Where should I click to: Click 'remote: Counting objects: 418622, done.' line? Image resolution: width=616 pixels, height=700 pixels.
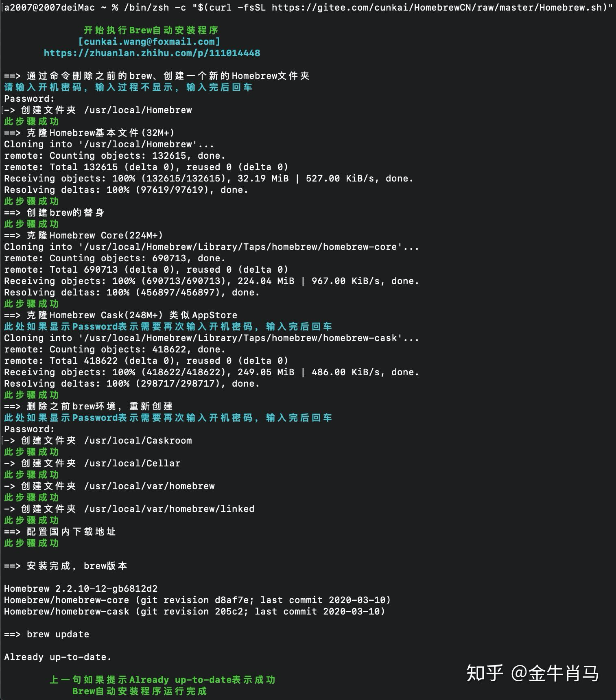tap(115, 349)
